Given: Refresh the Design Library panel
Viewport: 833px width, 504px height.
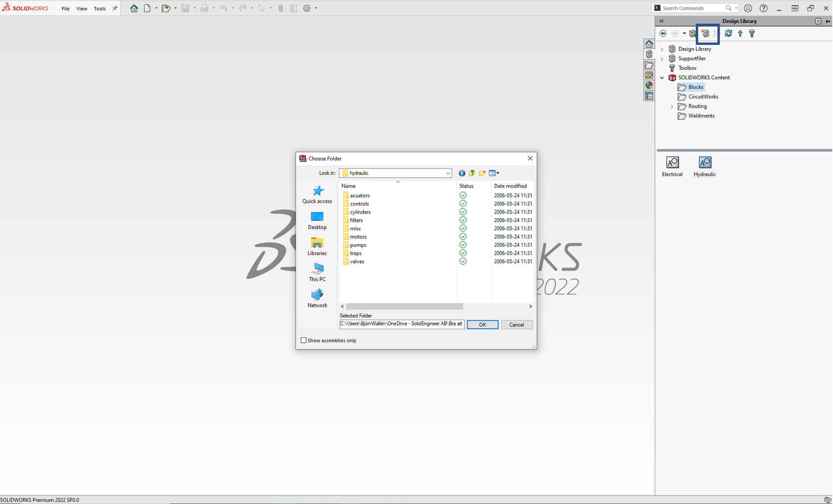Looking at the screenshot, I should 728,34.
